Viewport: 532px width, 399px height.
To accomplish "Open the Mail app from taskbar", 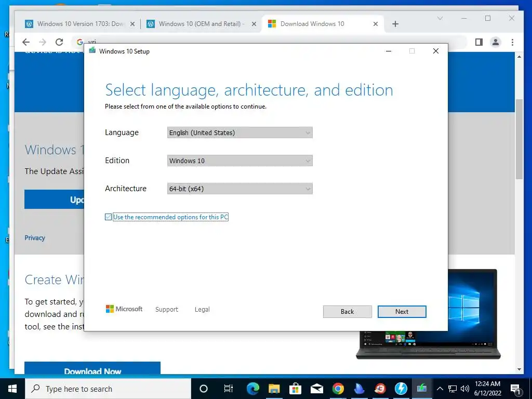I will (317, 389).
